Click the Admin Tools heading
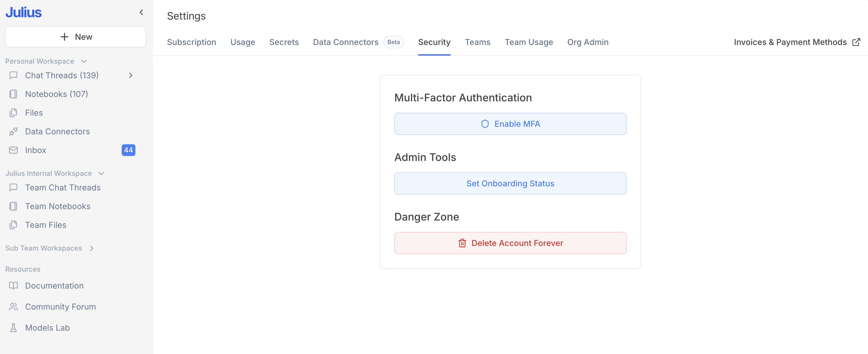Image resolution: width=868 pixels, height=354 pixels. [x=425, y=157]
